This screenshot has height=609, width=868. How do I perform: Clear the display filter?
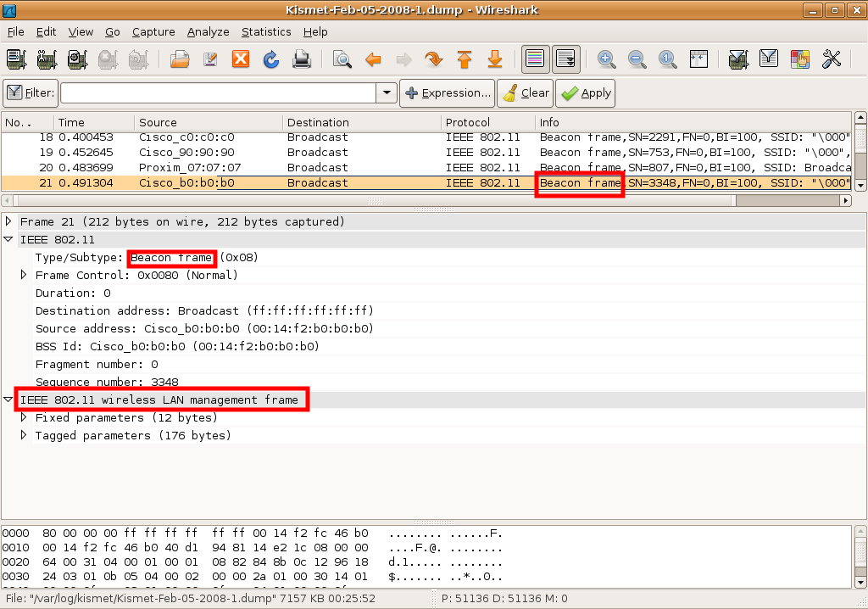click(x=526, y=92)
